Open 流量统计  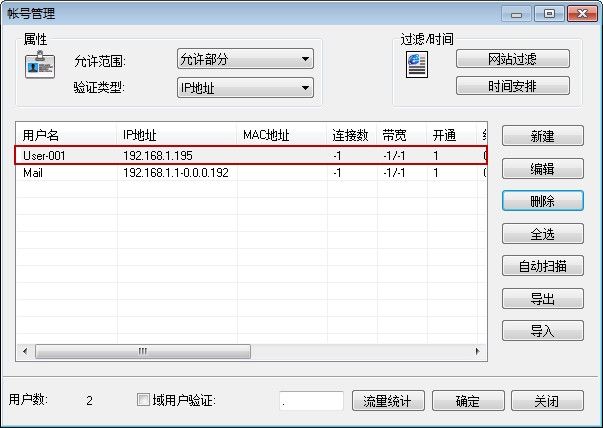[388, 401]
